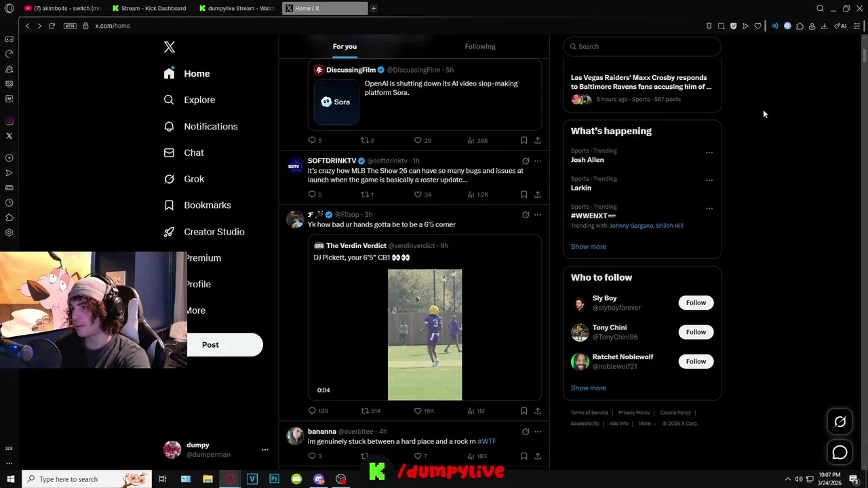Open File Explorer from the taskbar
This screenshot has height=488, width=868.
click(x=208, y=479)
